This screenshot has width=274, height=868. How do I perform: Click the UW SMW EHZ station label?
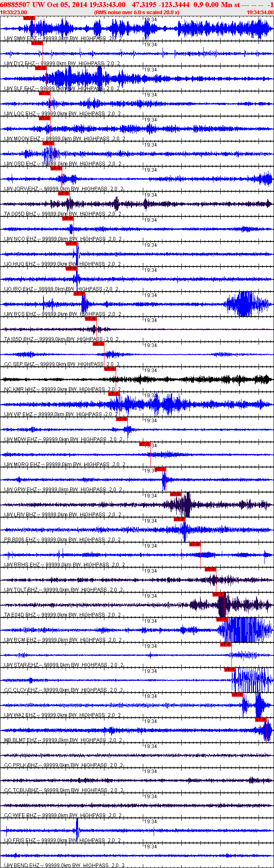20,38
